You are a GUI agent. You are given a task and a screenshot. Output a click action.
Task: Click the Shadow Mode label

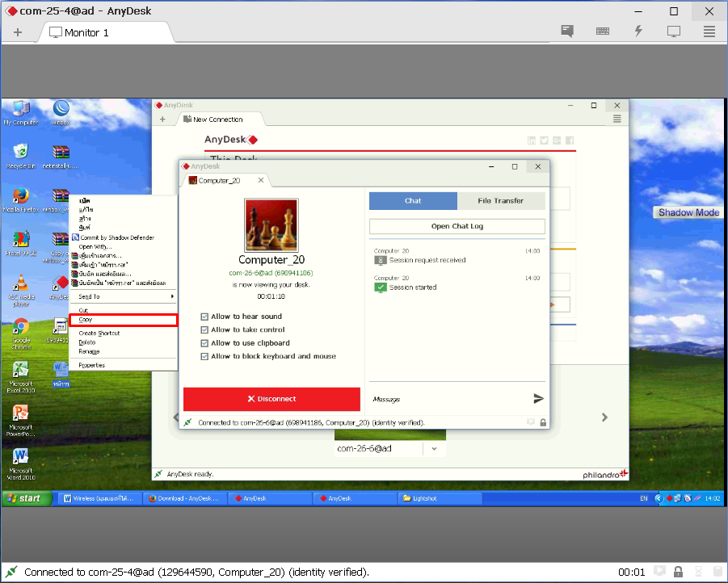coord(688,212)
